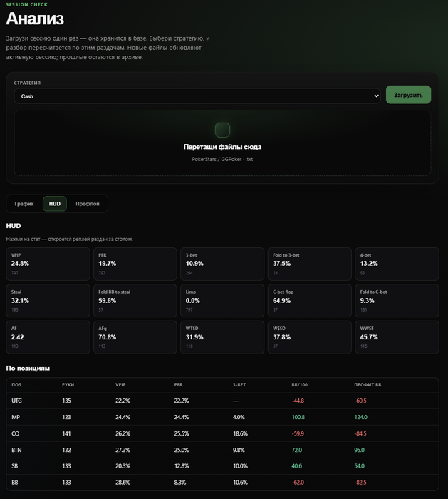Click SB BB/100 value 40.6
The image size is (448, 499).
tap(297, 466)
